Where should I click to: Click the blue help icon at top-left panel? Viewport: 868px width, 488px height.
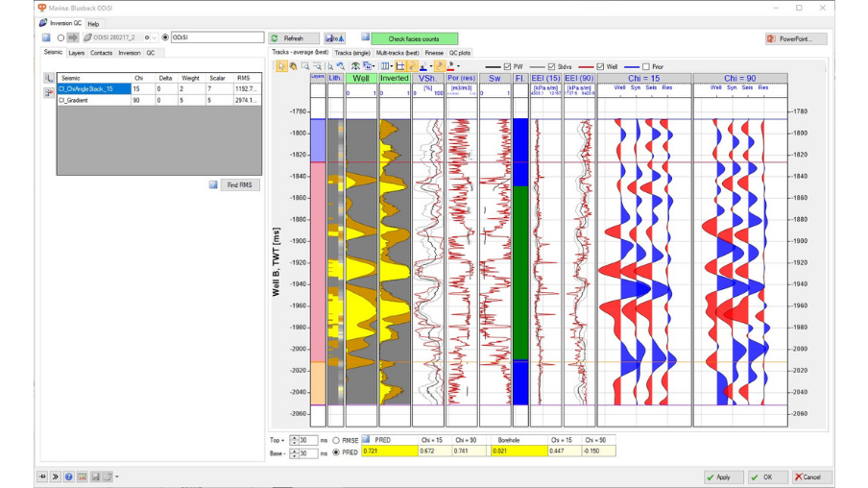pos(46,37)
